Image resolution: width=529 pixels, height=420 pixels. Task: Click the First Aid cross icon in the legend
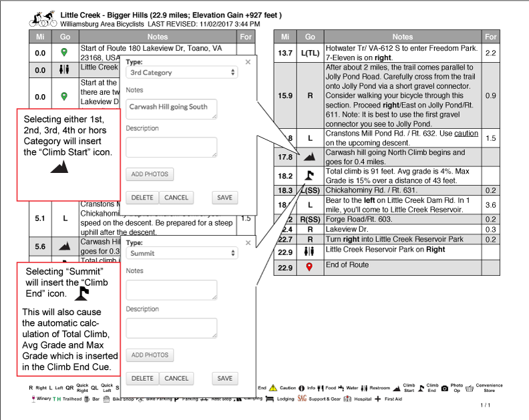(378, 399)
